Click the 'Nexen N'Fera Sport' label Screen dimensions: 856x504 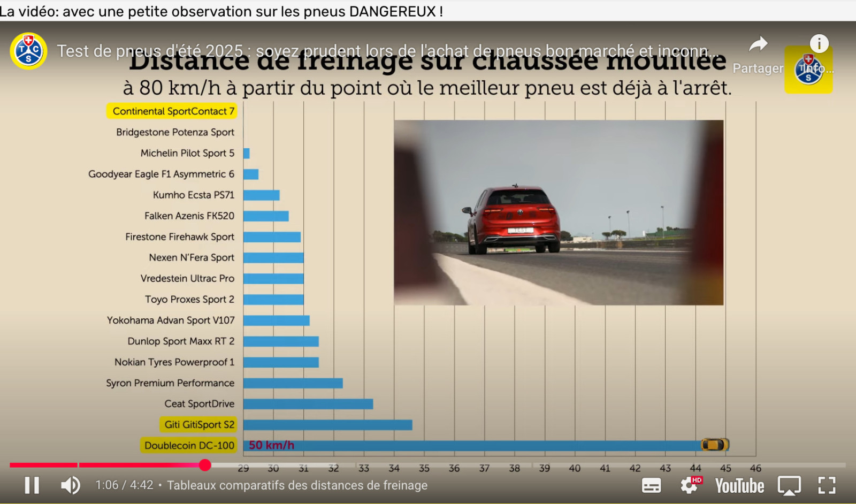point(192,257)
